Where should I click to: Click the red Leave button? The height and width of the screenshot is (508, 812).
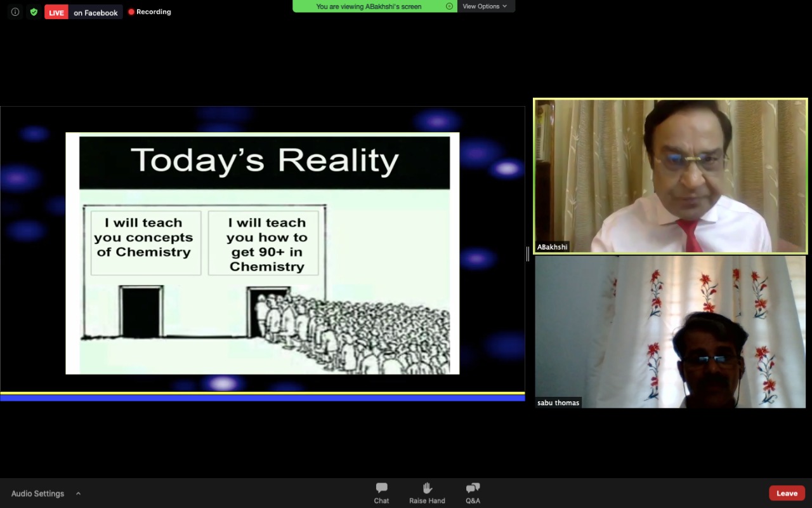787,493
